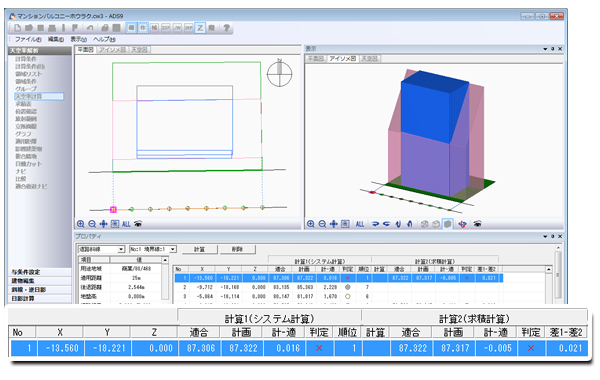Click the pan cross icon in 3D view
Screen dimensions: 600x380
click(334, 224)
